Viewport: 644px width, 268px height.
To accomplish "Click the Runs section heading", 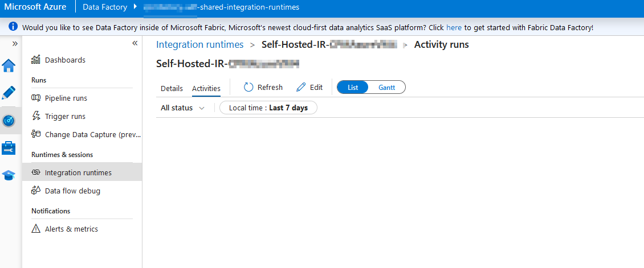I will [39, 80].
